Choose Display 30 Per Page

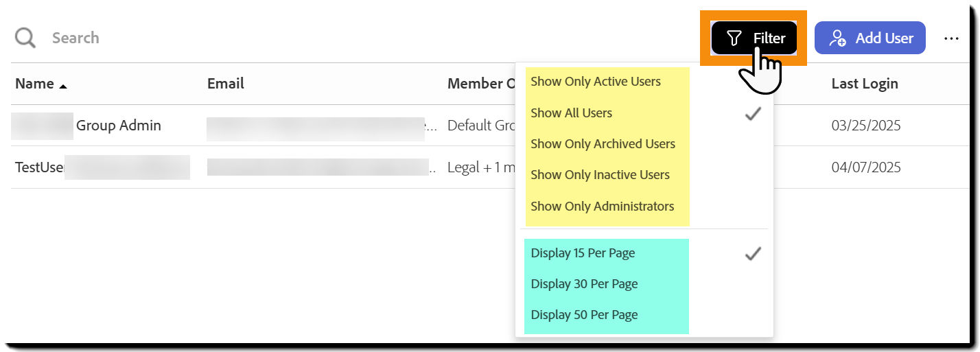[584, 283]
